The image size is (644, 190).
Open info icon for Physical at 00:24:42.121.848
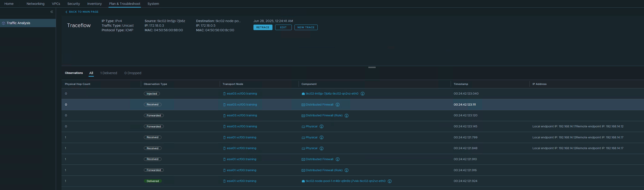coord(322,148)
